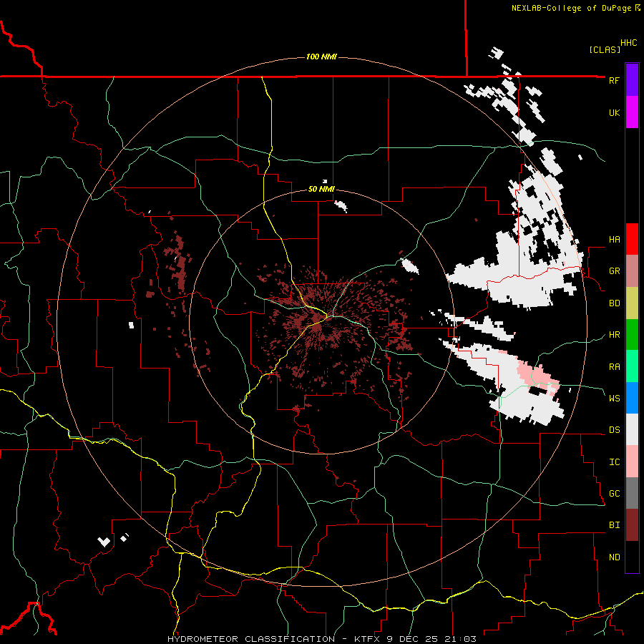644x644 pixels.
Task: Click the "GR" legend label
Action: pyautogui.click(x=614, y=271)
